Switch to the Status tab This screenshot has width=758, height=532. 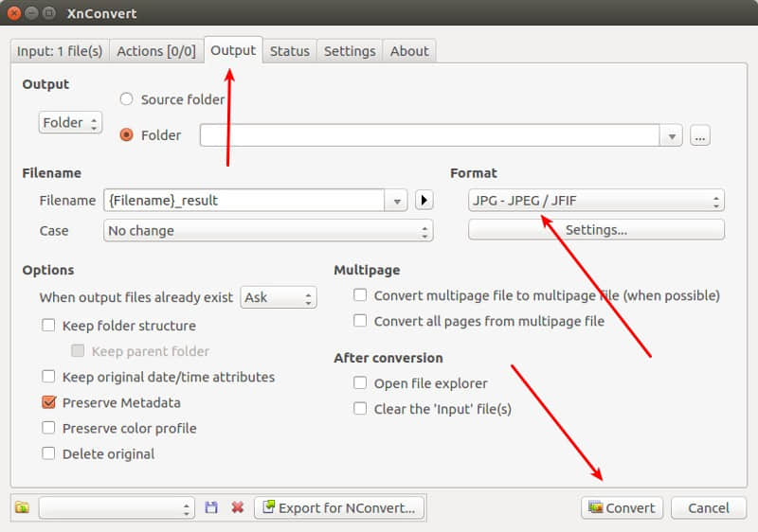(x=289, y=51)
